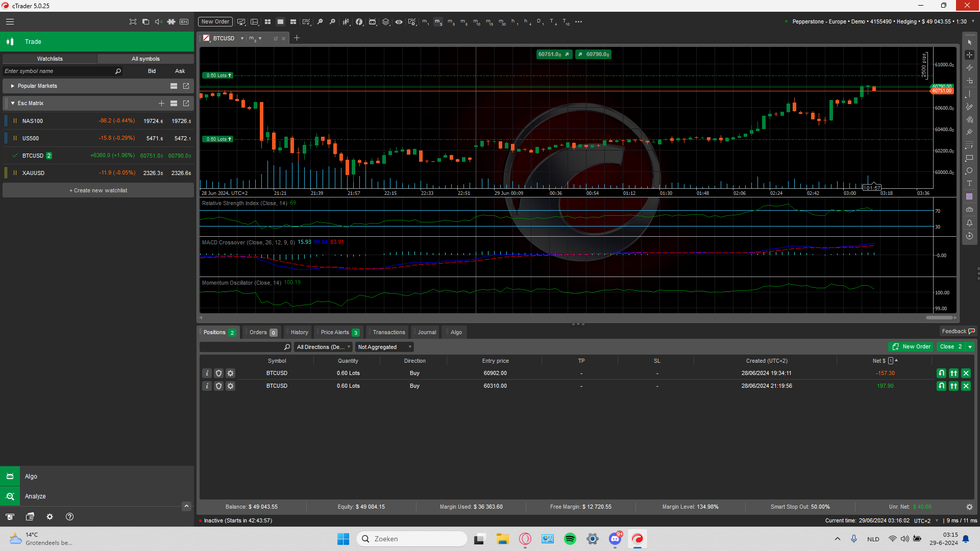Screen dimensions: 980x551
Task: Click New Order button in top toolbar
Action: click(x=215, y=22)
